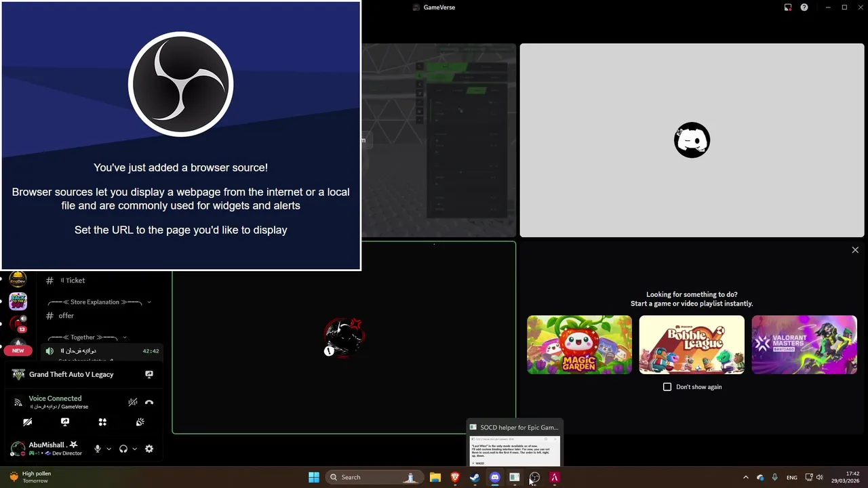Click the OneDrive tray icon
This screenshot has height=488, width=868.
[x=760, y=477]
